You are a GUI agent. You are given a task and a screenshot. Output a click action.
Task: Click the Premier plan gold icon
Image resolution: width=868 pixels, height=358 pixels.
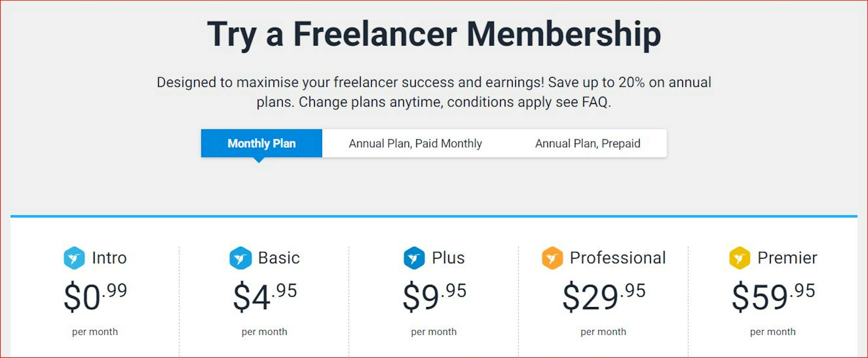[x=740, y=258]
